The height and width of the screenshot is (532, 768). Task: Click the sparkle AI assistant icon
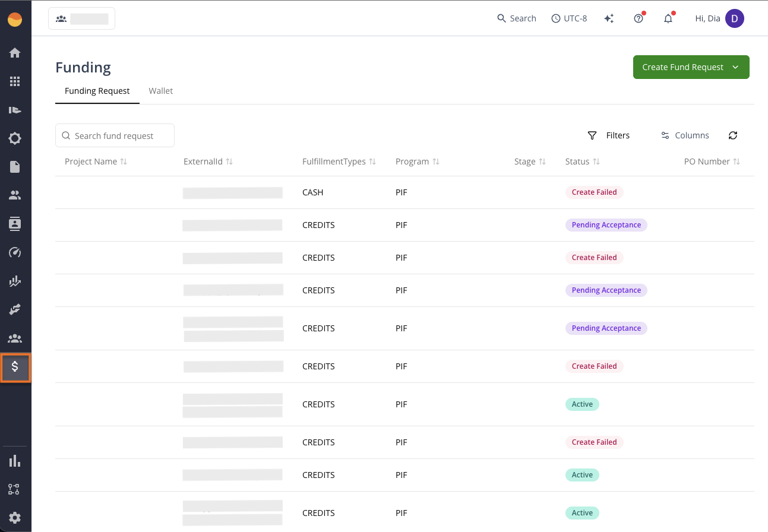[x=609, y=18]
